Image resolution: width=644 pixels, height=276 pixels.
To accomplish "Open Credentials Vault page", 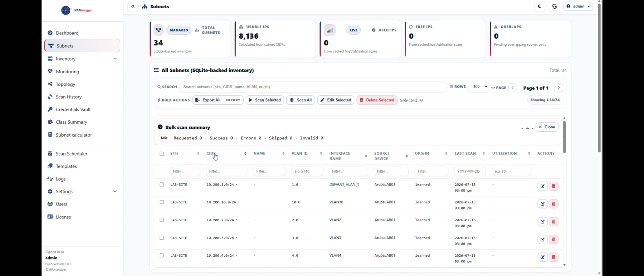I will [82, 109].
